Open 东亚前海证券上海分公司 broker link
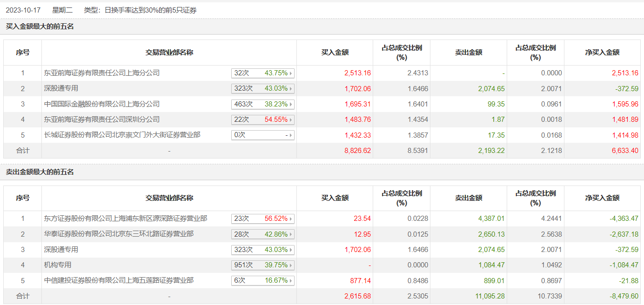 click(102, 73)
